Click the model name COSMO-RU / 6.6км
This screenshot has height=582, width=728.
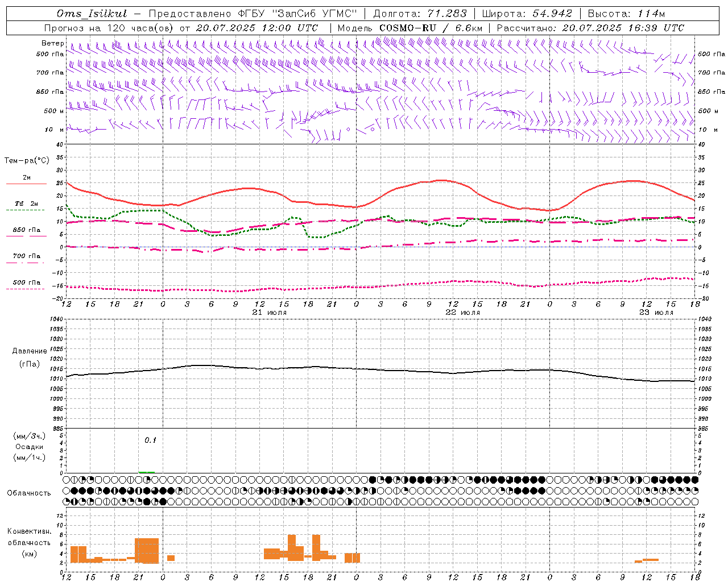point(431,28)
